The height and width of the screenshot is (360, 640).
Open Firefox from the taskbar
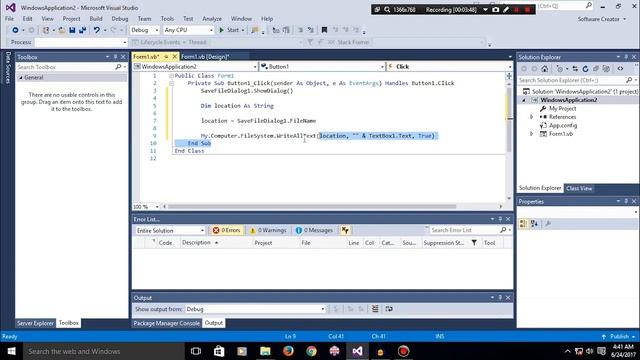click(x=288, y=351)
